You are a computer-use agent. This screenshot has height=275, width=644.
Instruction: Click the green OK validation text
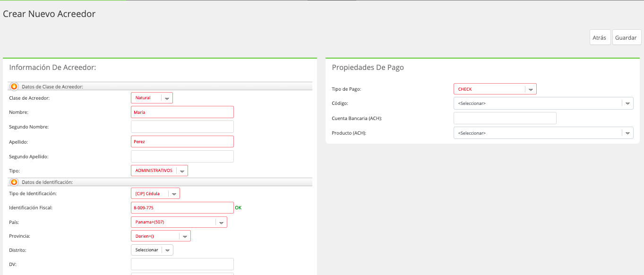[238, 208]
